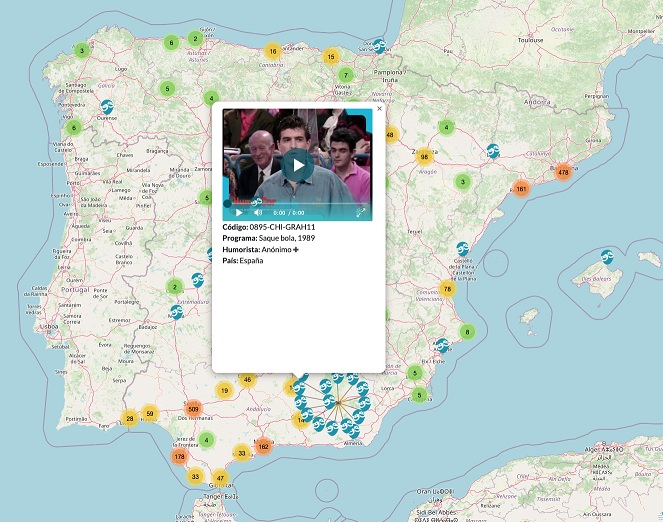Click the Toulouse city label
663x522 pixels.
coord(530,40)
